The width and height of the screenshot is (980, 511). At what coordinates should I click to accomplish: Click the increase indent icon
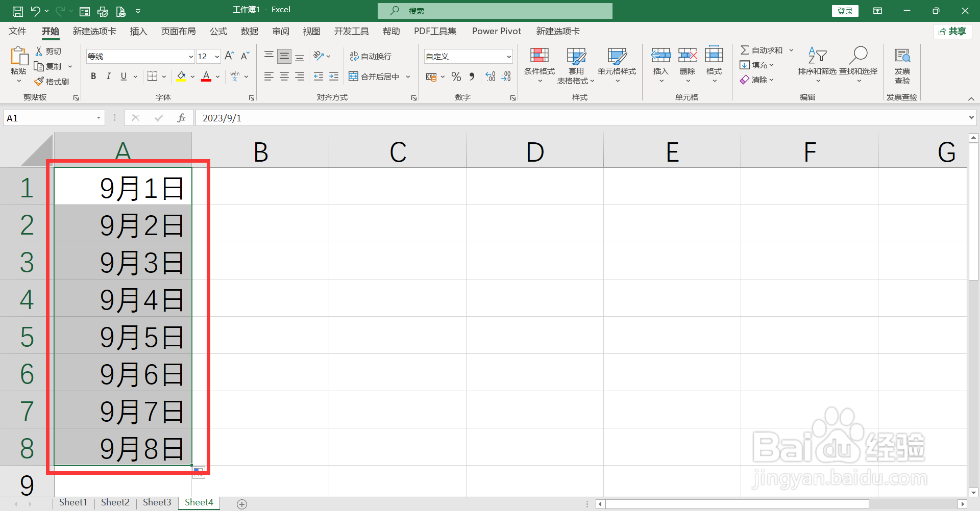(x=334, y=76)
